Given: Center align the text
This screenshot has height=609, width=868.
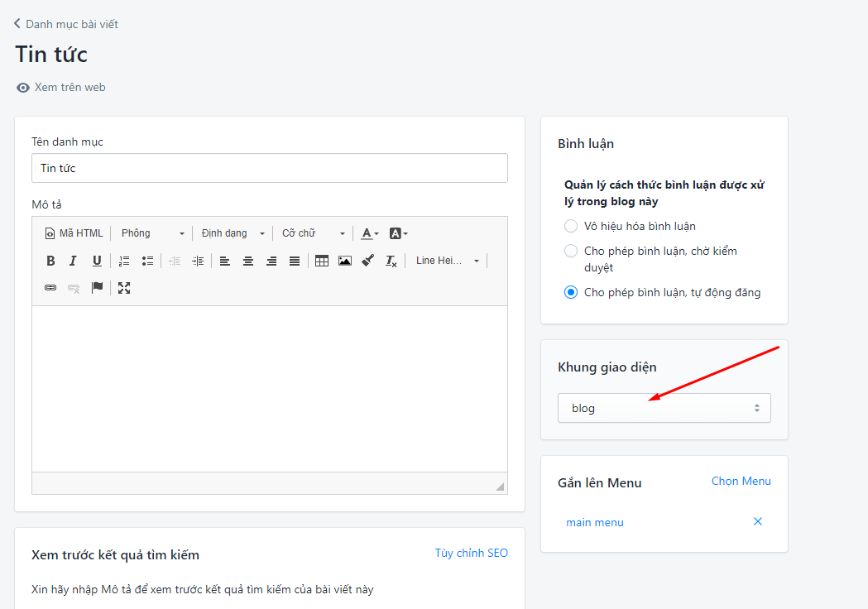Looking at the screenshot, I should click(248, 261).
